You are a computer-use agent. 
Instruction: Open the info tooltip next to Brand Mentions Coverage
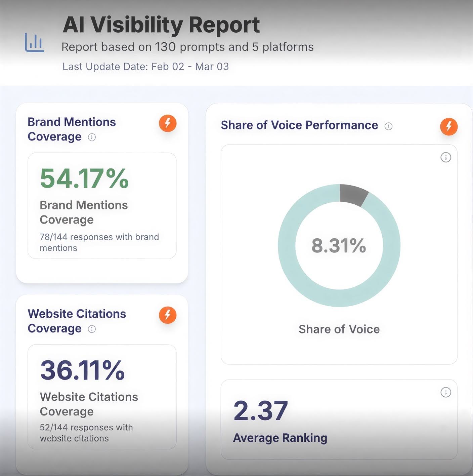tap(91, 137)
